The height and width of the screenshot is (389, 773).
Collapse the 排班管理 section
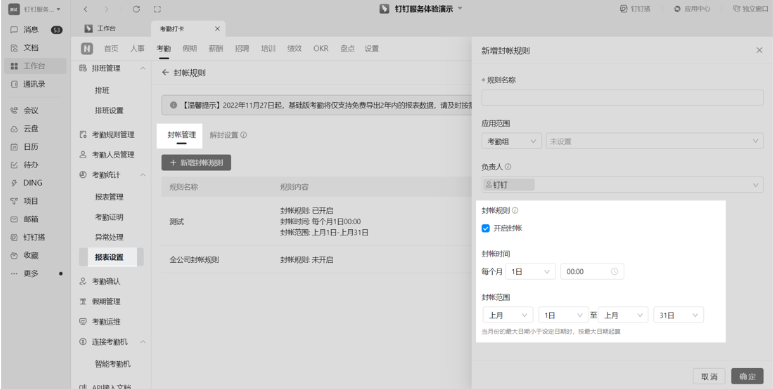[142, 68]
